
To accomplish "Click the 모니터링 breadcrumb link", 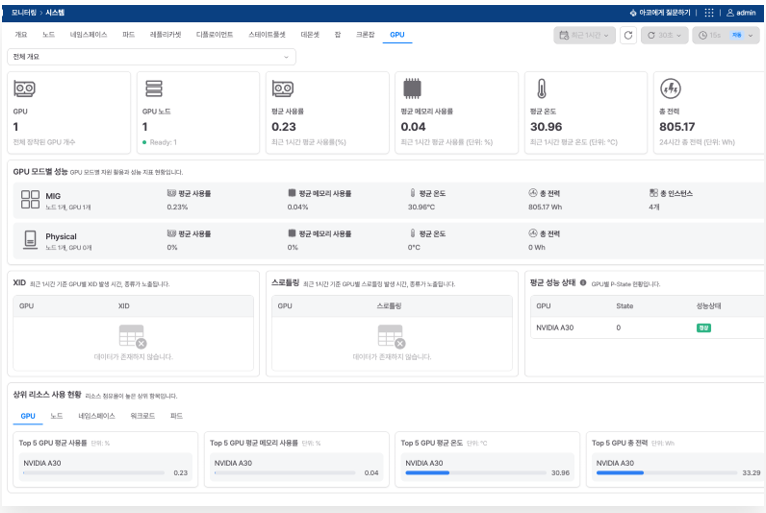I will (x=24, y=13).
